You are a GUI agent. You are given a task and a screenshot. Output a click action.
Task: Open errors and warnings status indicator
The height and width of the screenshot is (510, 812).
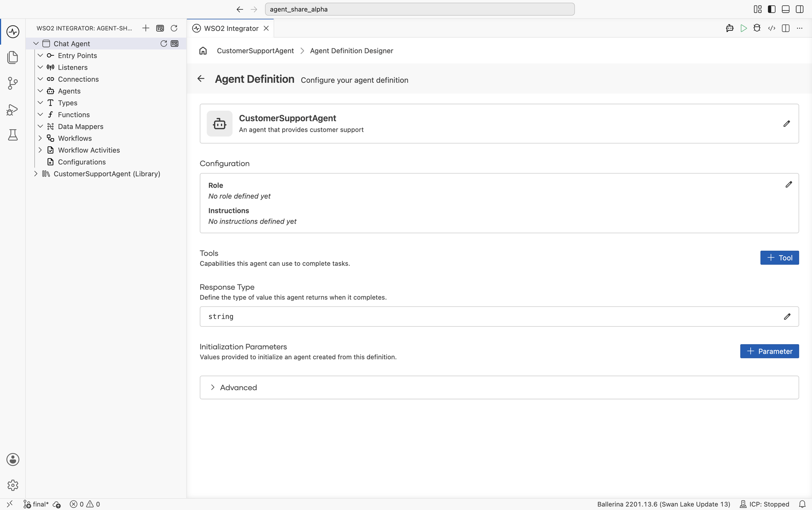click(x=85, y=504)
